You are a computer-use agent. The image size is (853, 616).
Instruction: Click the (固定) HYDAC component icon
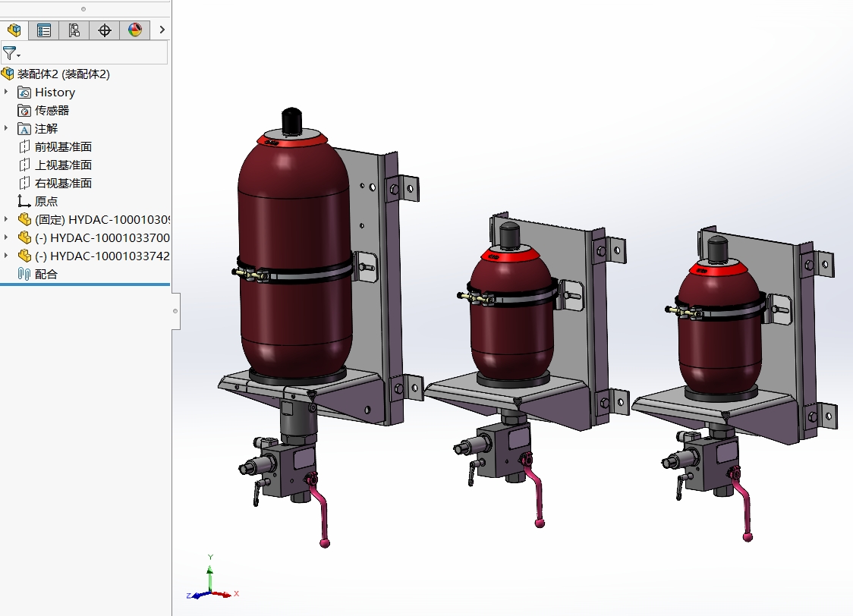point(24,220)
